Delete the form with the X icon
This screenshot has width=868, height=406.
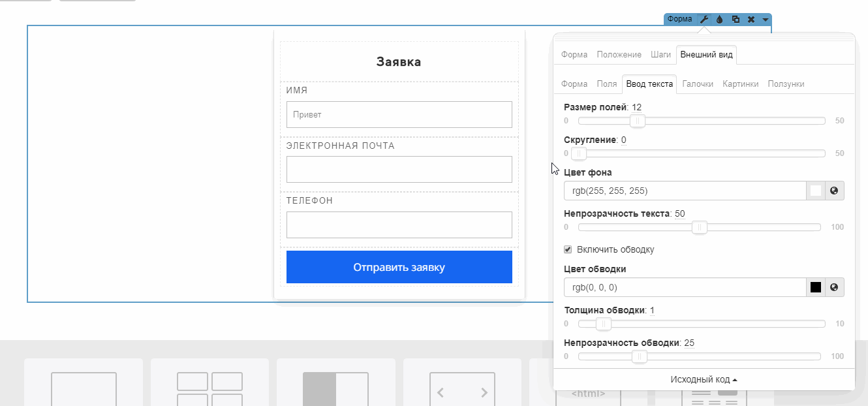coord(751,20)
